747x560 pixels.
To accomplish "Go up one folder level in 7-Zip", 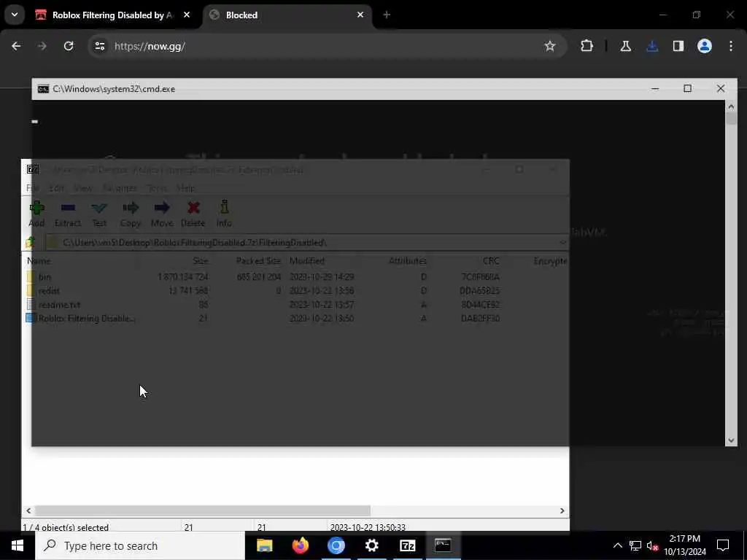I will click(x=31, y=242).
